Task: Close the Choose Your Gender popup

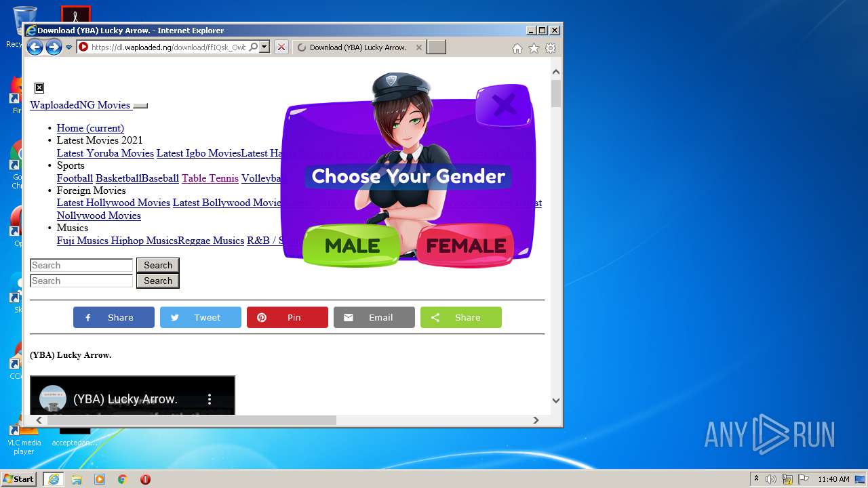Action: 503,105
